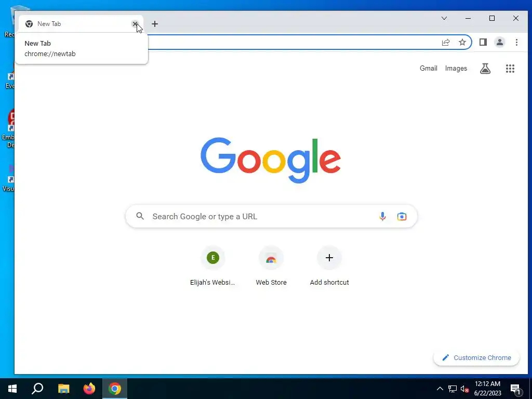The height and width of the screenshot is (399, 532).
Task: Close the Chrome window
Action: point(516,18)
